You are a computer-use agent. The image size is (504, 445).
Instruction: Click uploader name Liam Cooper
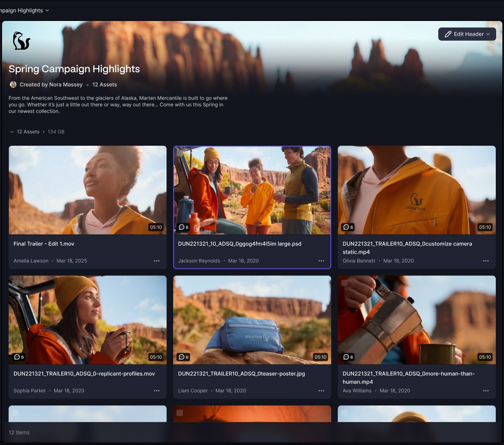coord(193,391)
